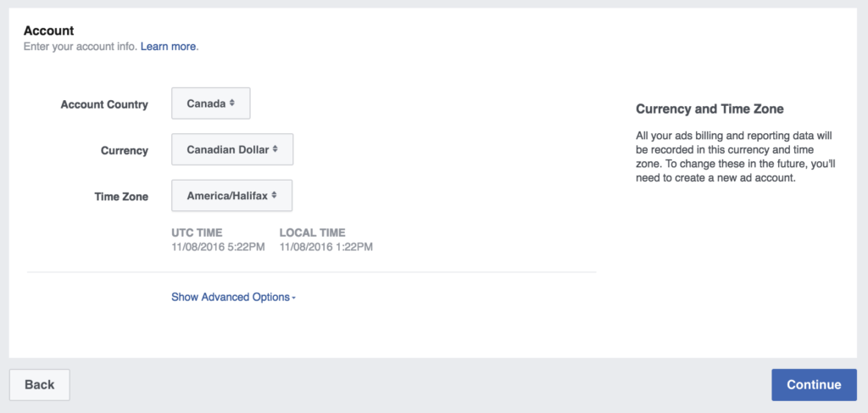Select the LOCAL TIME heading
The image size is (868, 413).
[312, 232]
